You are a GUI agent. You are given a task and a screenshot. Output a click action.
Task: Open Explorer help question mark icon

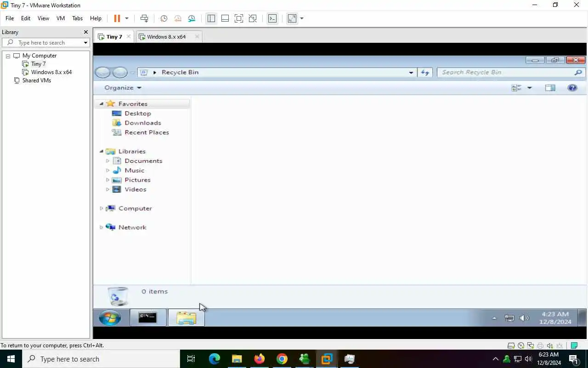tap(572, 88)
